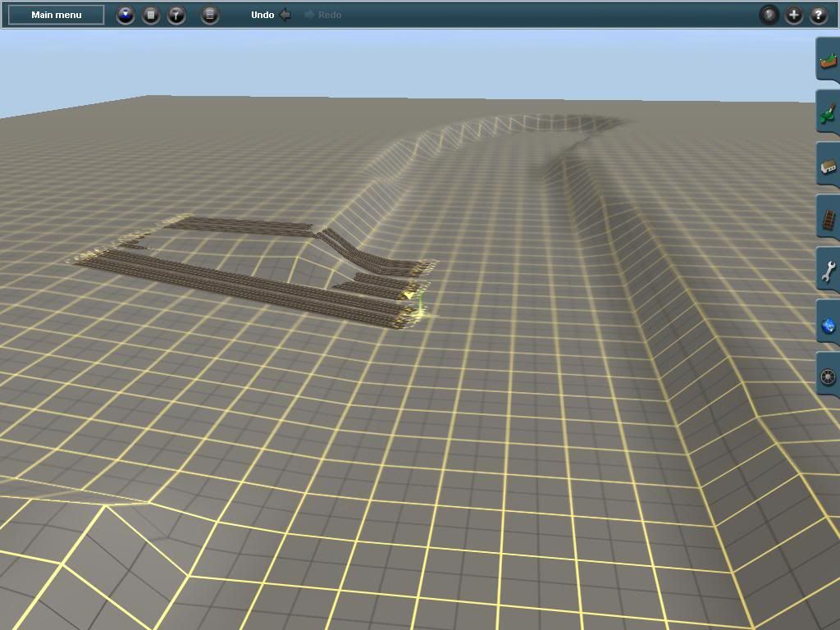
Task: Open the Objects house tab
Action: click(829, 165)
